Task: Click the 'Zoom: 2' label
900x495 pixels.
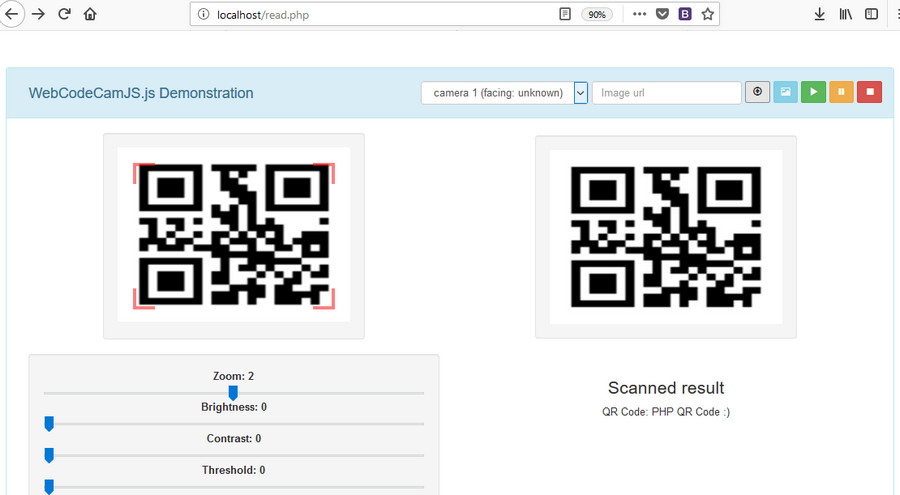Action: point(234,376)
